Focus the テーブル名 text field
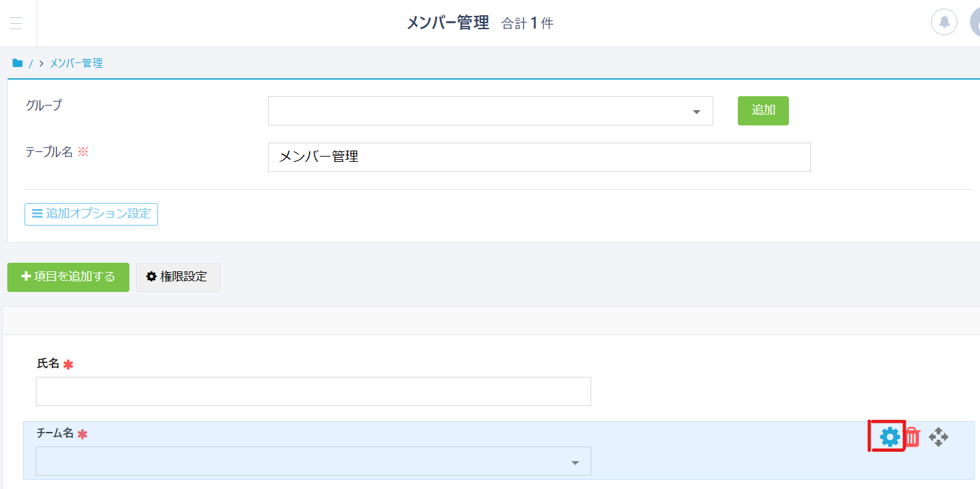 tap(539, 157)
